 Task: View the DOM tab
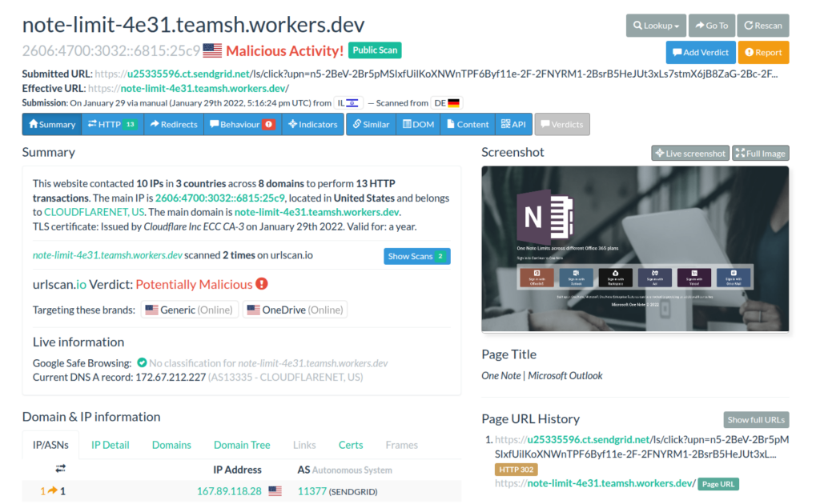(417, 124)
